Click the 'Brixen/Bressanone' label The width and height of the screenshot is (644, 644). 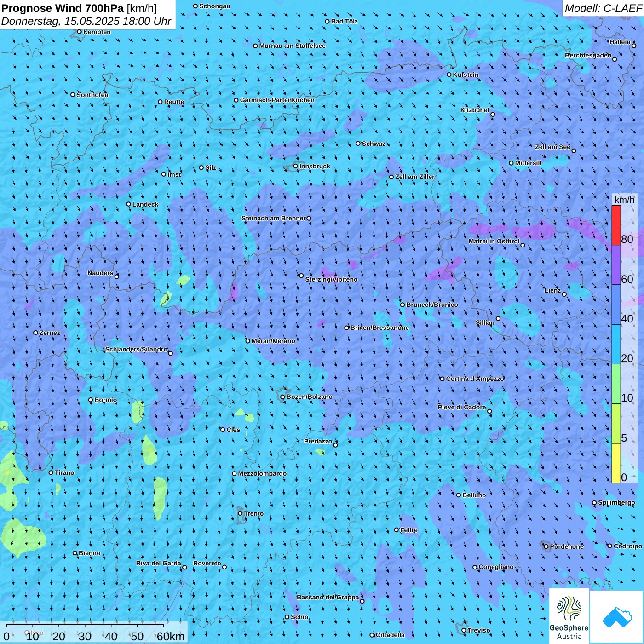click(380, 328)
